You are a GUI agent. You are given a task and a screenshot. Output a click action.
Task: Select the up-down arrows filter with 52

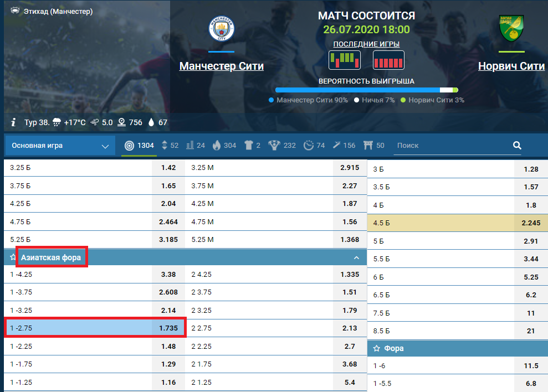(170, 146)
